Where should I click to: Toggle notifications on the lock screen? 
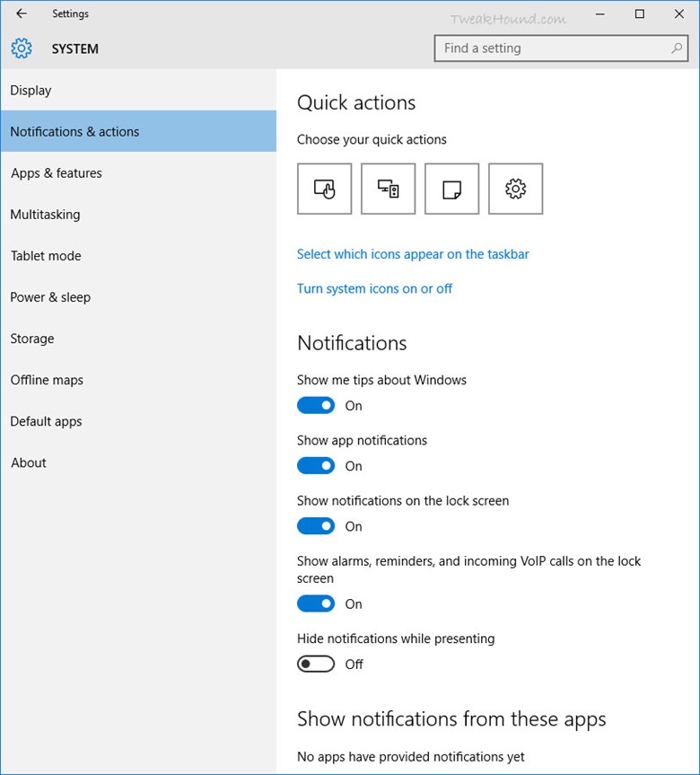(316, 526)
